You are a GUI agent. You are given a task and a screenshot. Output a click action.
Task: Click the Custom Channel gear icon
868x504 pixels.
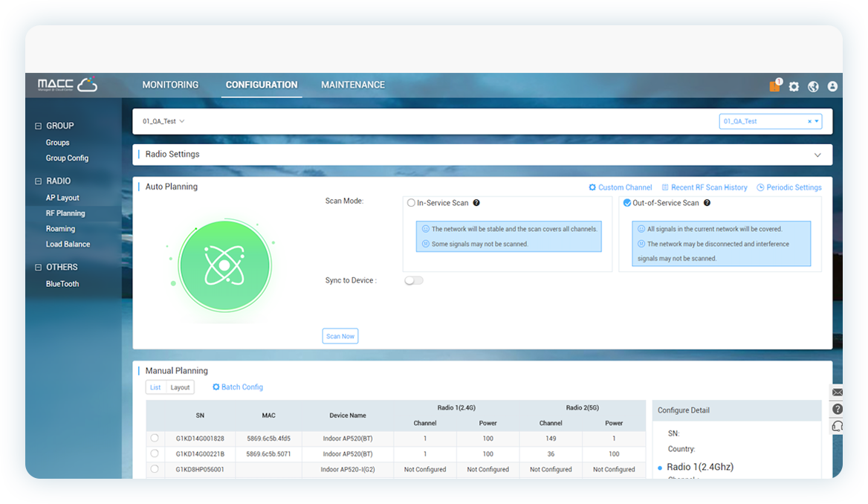(592, 187)
